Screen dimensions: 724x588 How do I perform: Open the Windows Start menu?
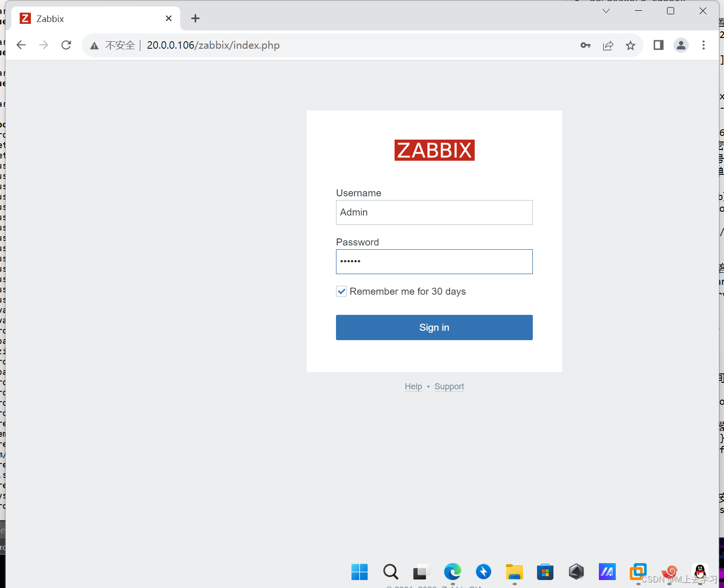coord(359,572)
